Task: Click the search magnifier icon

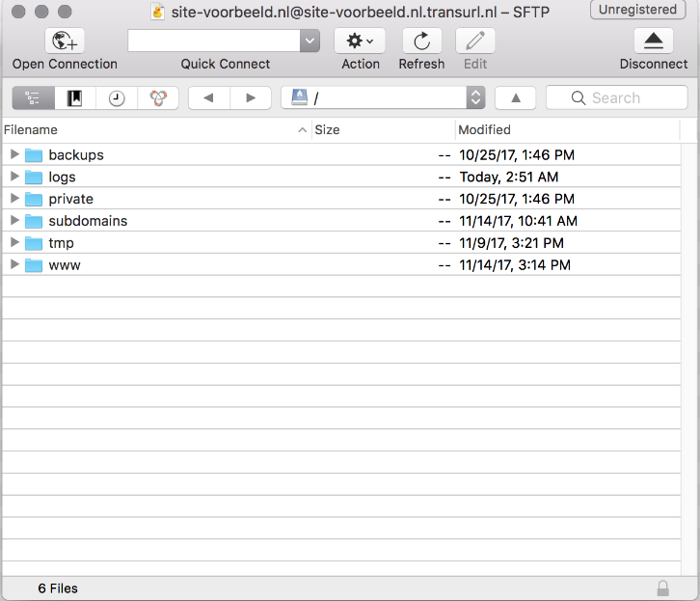Action: pos(579,97)
